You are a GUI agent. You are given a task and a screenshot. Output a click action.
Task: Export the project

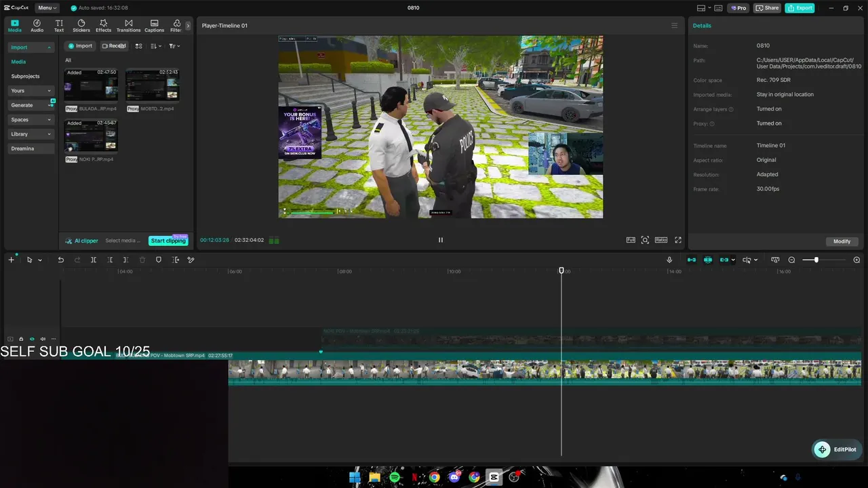point(800,8)
